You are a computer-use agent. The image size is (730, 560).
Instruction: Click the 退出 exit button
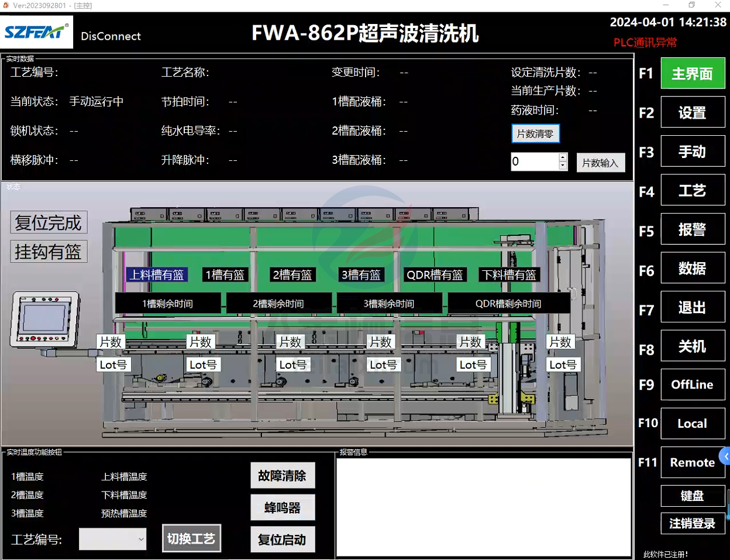pos(693,307)
